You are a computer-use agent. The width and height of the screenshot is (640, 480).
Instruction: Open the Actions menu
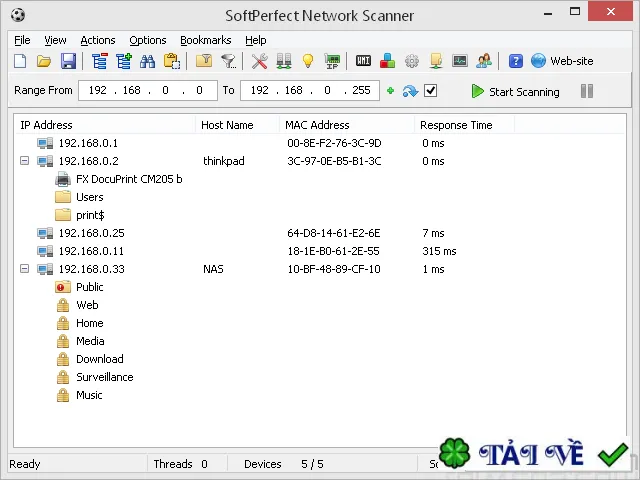tap(98, 40)
